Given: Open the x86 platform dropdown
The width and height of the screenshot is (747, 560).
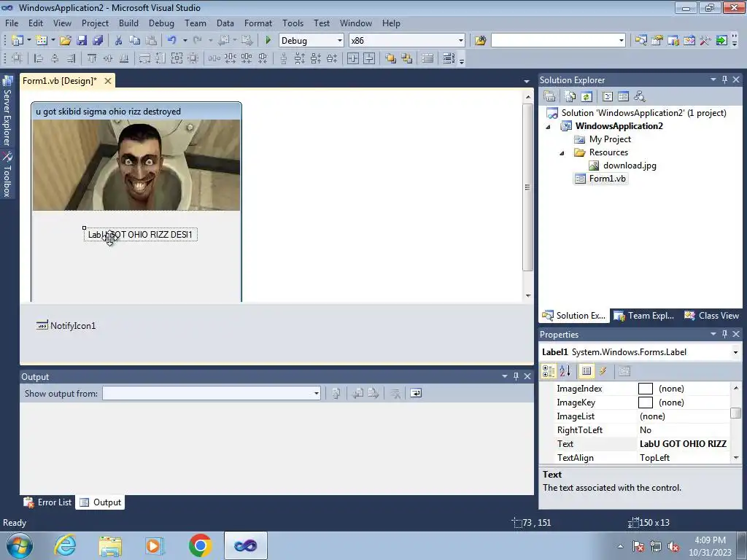Looking at the screenshot, I should (461, 41).
